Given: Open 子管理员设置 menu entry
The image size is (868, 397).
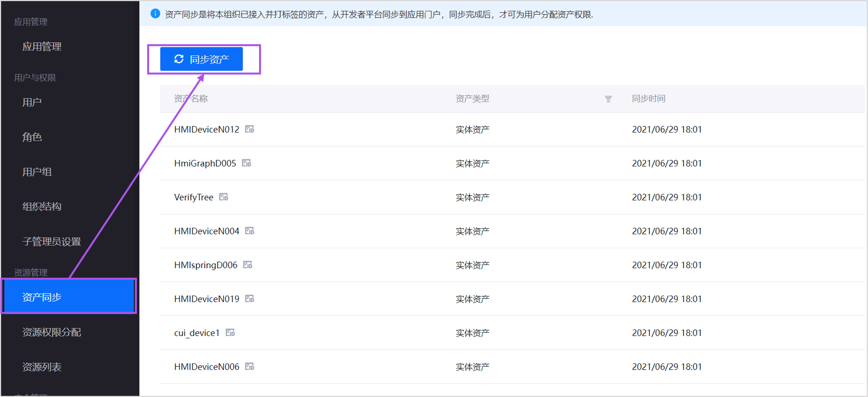Looking at the screenshot, I should click(x=52, y=242).
